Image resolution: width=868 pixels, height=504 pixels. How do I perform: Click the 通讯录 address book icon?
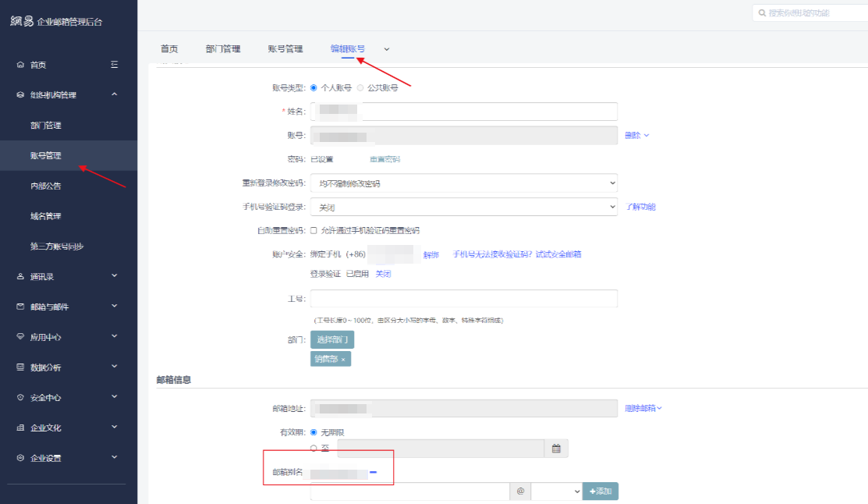tap(19, 277)
